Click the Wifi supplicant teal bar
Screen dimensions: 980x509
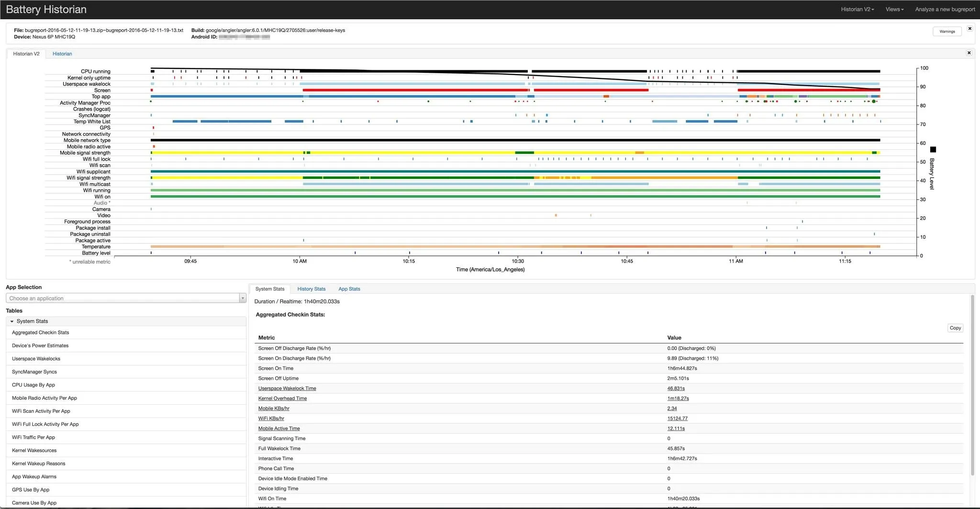tap(515, 171)
